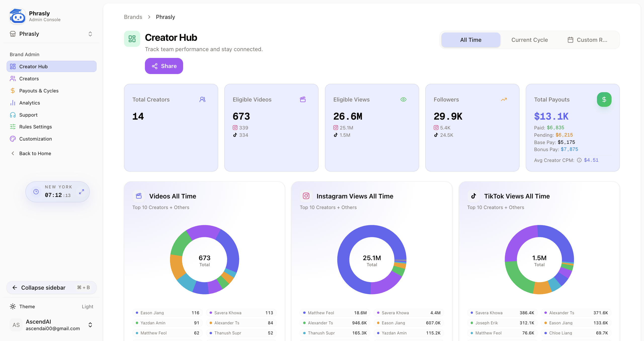Open the Custom Range date picker

pos(587,40)
